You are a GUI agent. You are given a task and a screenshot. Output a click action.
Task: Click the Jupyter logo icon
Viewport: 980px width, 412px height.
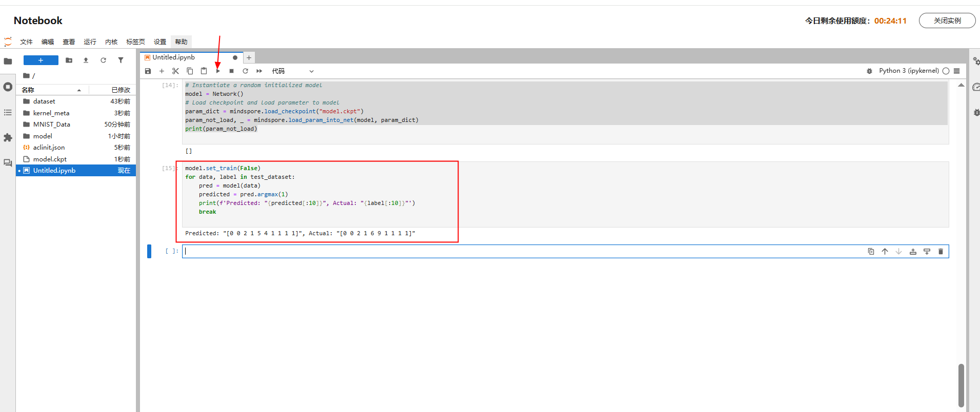pos(8,42)
